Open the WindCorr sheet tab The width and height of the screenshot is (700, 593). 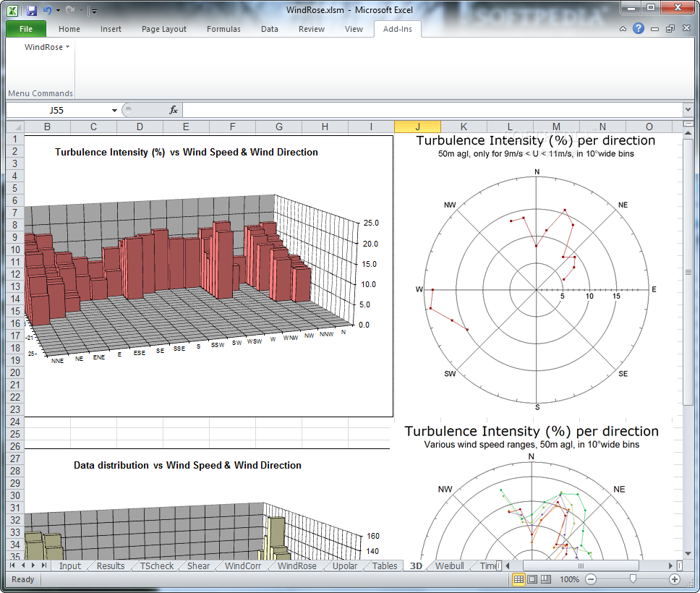(243, 566)
